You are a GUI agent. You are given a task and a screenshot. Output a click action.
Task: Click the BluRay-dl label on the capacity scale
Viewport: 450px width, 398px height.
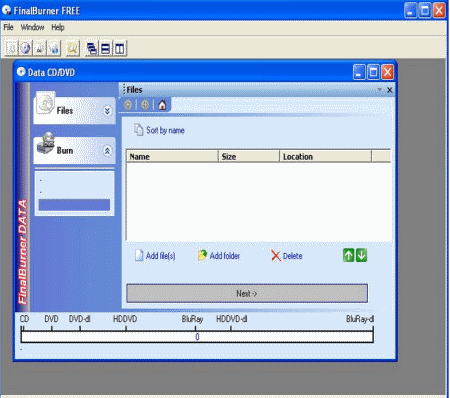click(x=360, y=319)
